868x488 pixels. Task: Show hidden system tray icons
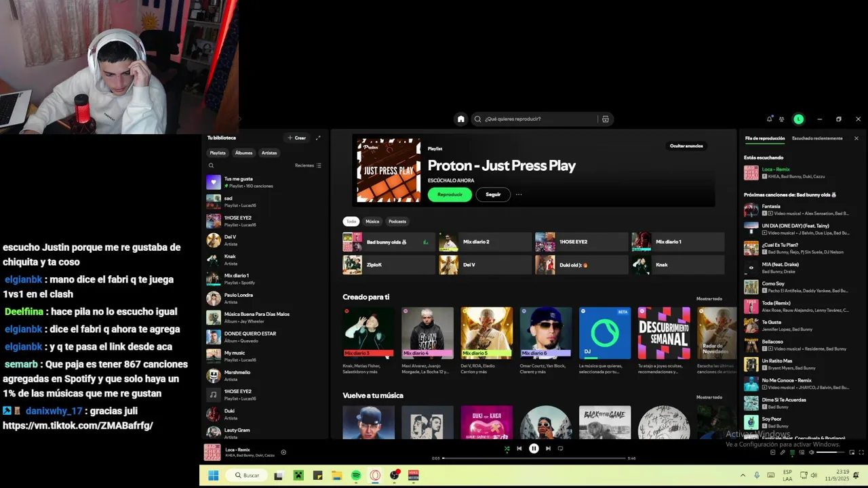pos(743,476)
